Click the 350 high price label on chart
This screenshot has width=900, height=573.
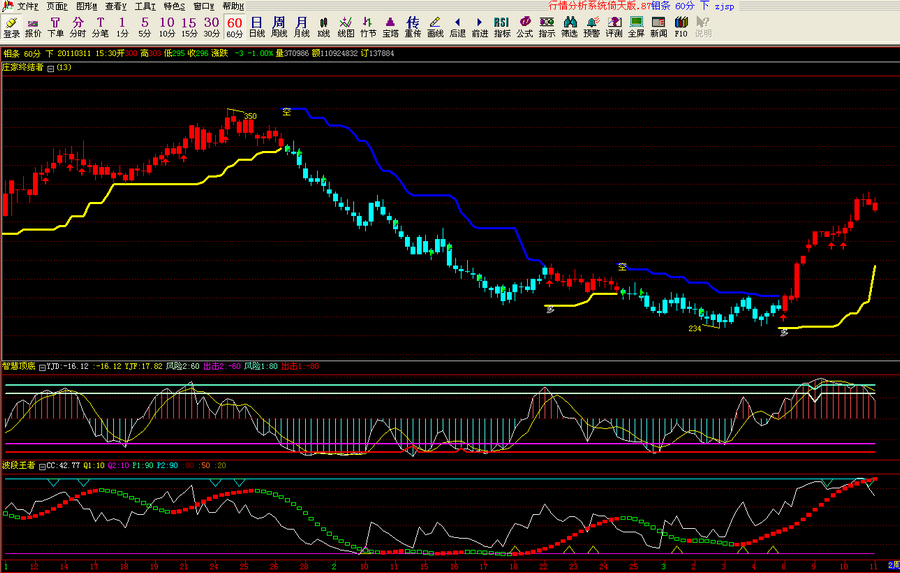[250, 116]
